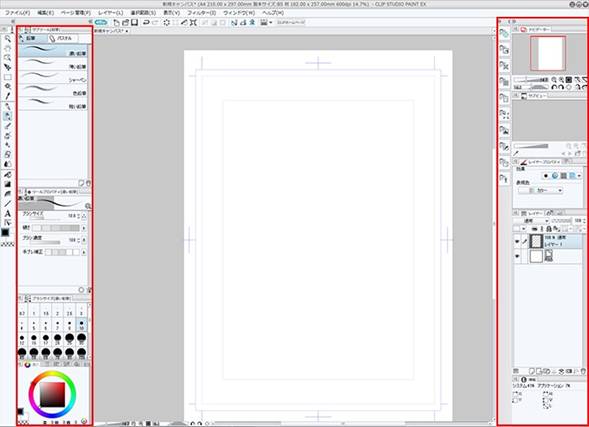Image resolution: width=589 pixels, height=427 pixels.
Task: Open the Layer menu
Action: (x=110, y=13)
